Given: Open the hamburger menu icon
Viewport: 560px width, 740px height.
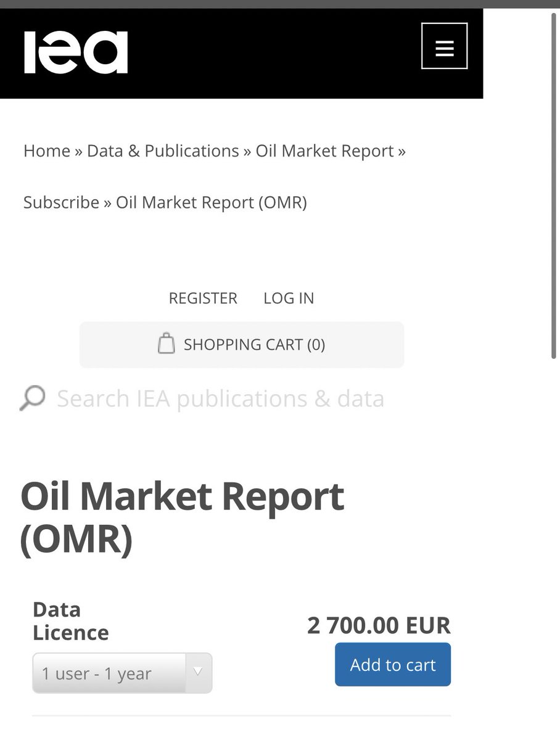Looking at the screenshot, I should click(444, 46).
